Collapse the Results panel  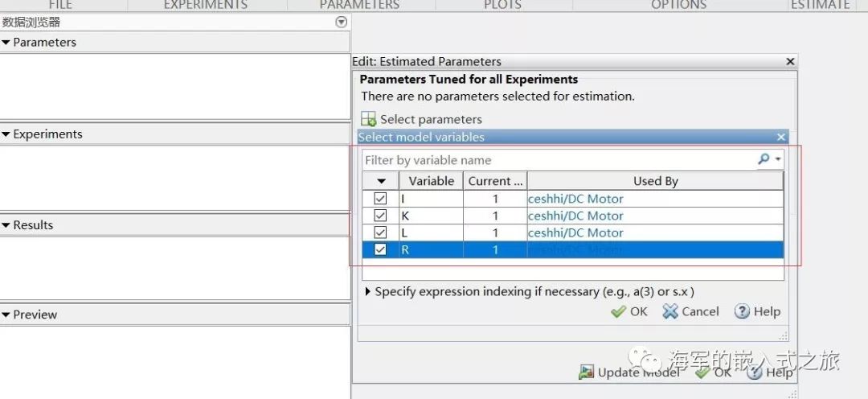[6, 225]
